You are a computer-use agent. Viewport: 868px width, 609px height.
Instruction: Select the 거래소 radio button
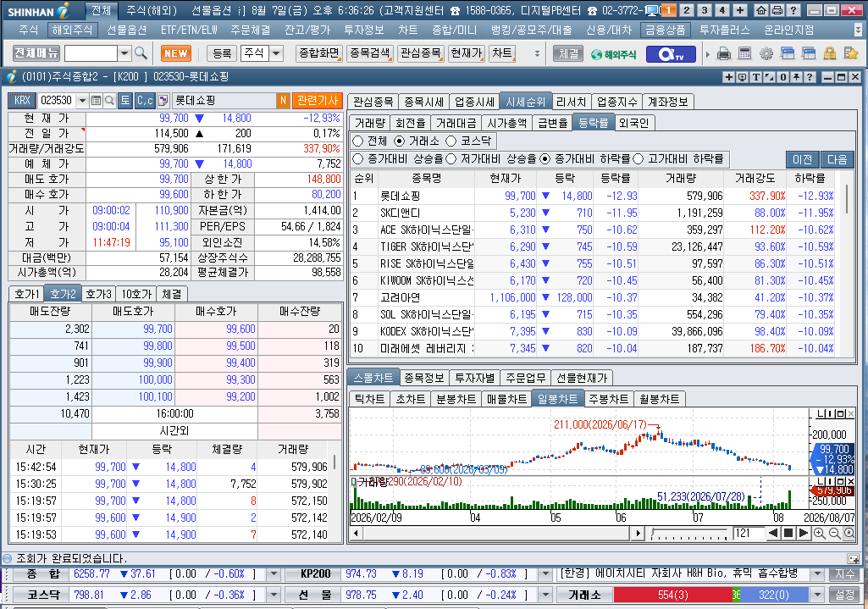click(x=399, y=141)
